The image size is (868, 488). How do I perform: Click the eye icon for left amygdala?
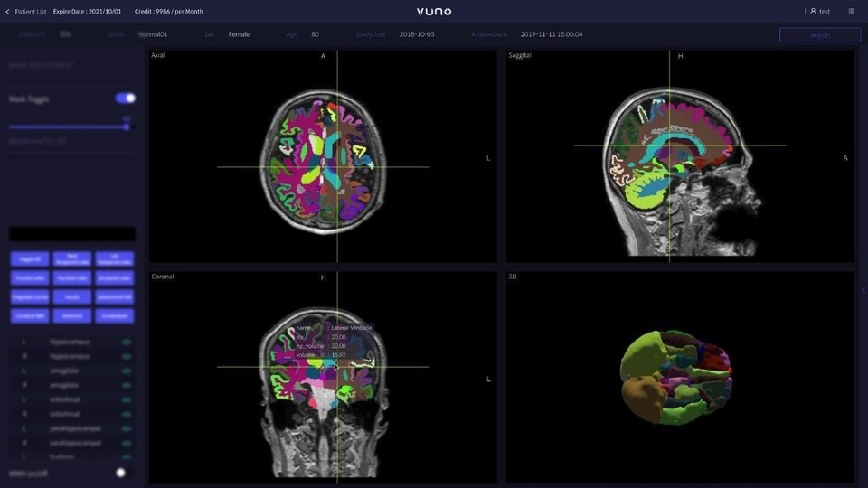[126, 371]
